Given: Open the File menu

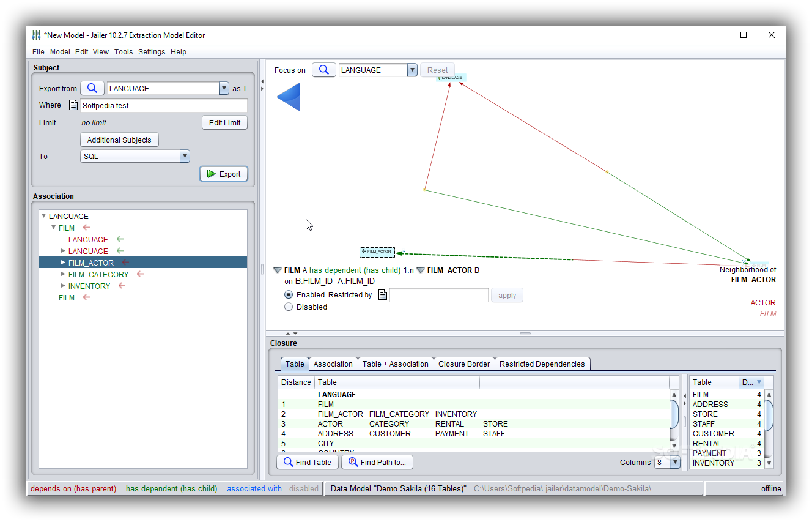Looking at the screenshot, I should (39, 52).
